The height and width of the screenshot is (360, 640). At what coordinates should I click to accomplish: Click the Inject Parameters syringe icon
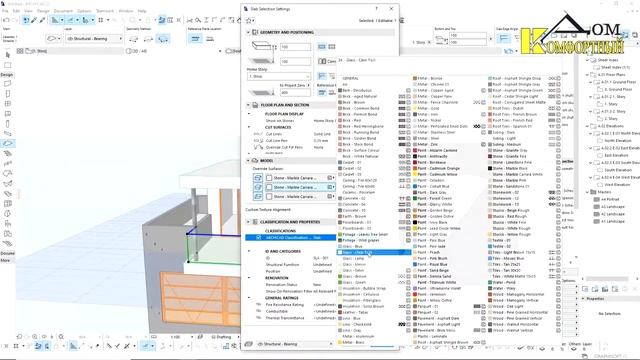pyautogui.click(x=42, y=20)
